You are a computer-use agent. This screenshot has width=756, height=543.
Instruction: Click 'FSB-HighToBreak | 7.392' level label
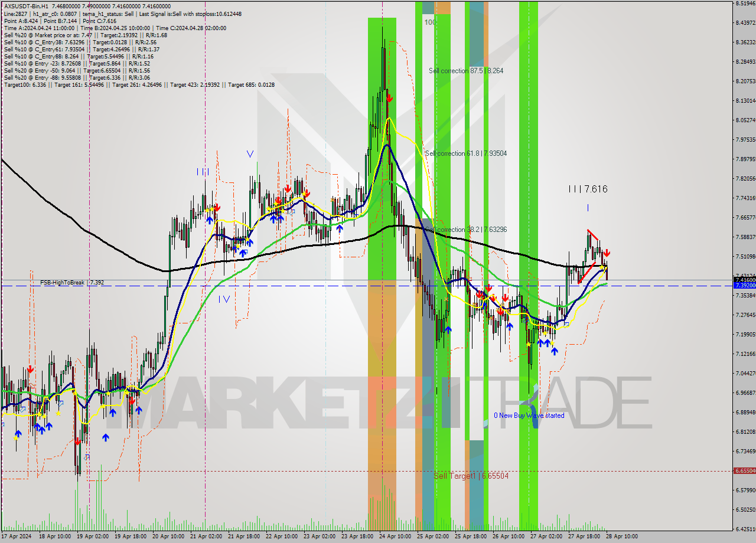coord(72,283)
